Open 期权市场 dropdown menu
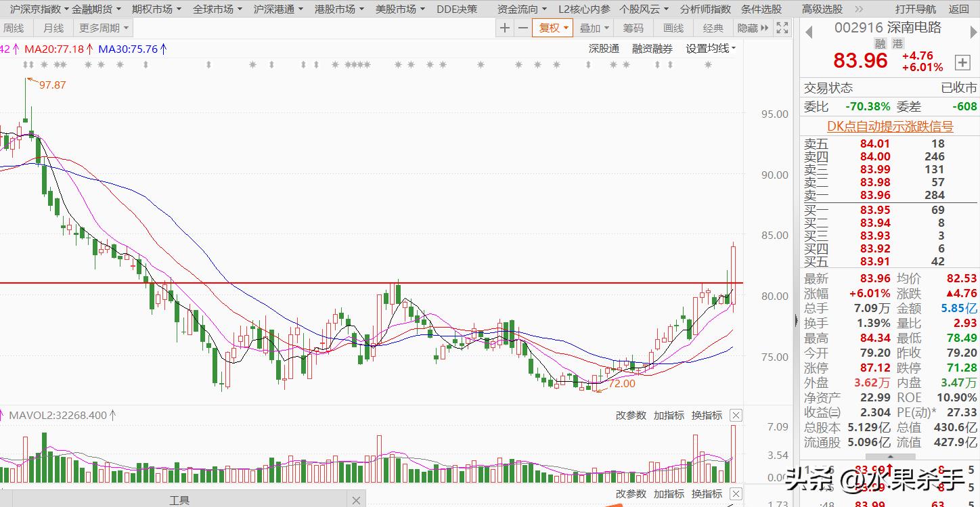The width and height of the screenshot is (980, 507). [156, 9]
